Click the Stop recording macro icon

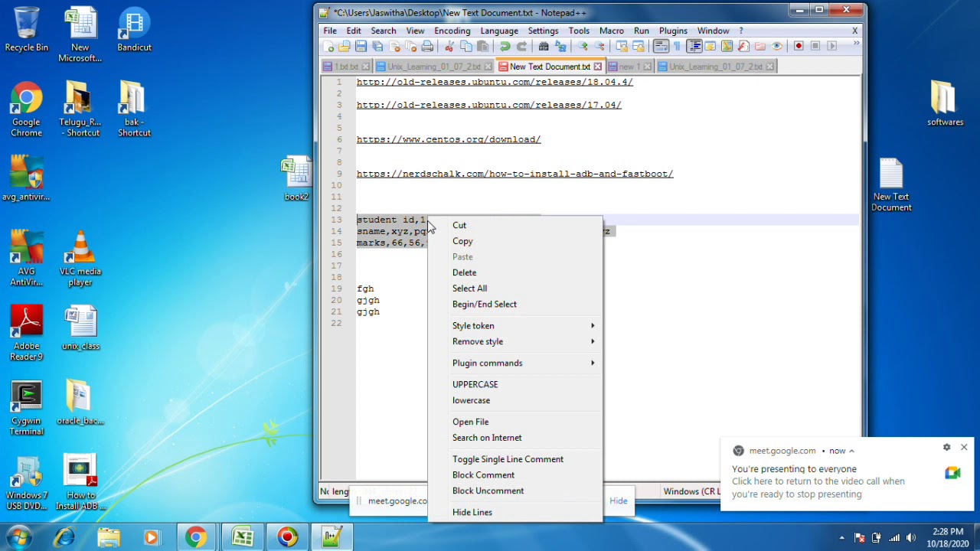pyautogui.click(x=815, y=46)
